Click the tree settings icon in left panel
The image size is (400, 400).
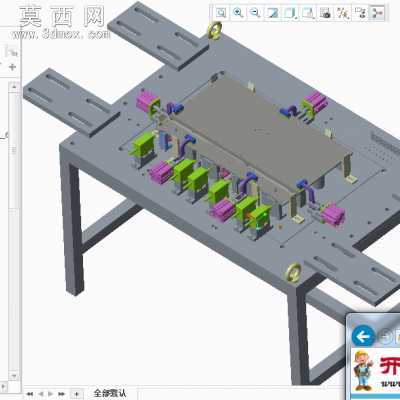(x=12, y=52)
